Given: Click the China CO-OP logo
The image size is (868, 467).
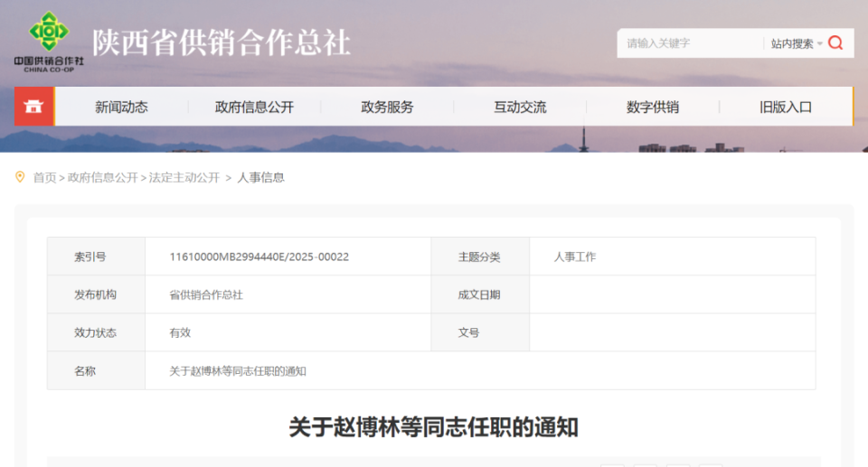Looking at the screenshot, I should (49, 42).
